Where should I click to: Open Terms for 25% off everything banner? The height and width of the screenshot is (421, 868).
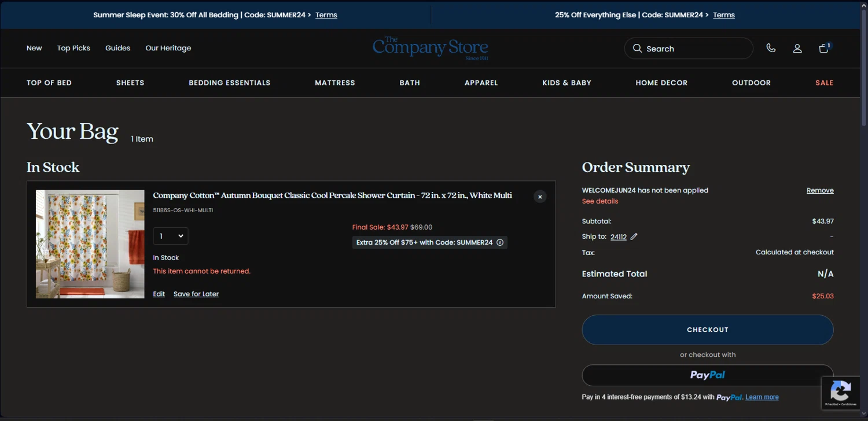pos(724,15)
